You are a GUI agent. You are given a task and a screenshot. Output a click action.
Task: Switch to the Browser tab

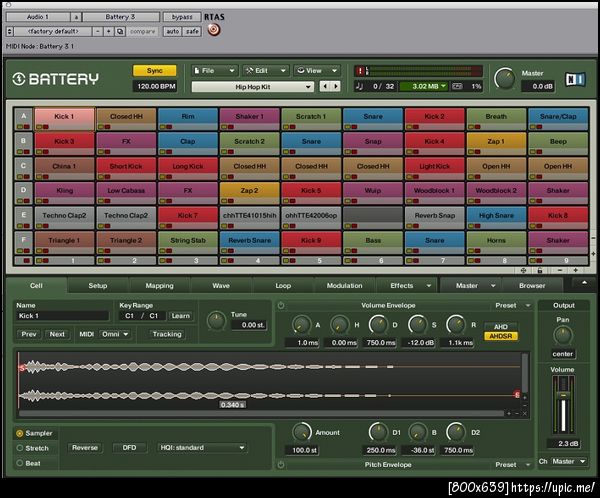[532, 286]
